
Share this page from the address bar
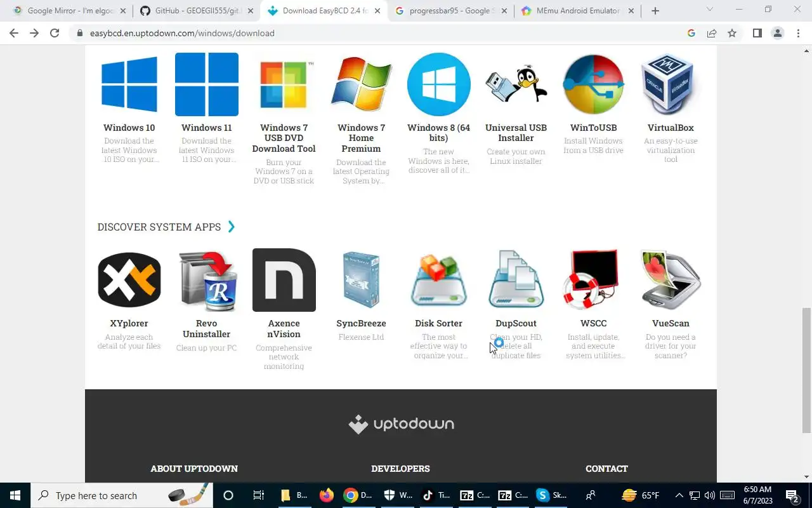pyautogui.click(x=712, y=33)
